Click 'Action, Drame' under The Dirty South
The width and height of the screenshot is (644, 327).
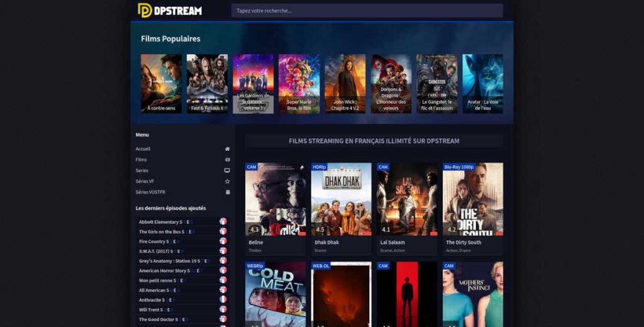click(x=458, y=250)
